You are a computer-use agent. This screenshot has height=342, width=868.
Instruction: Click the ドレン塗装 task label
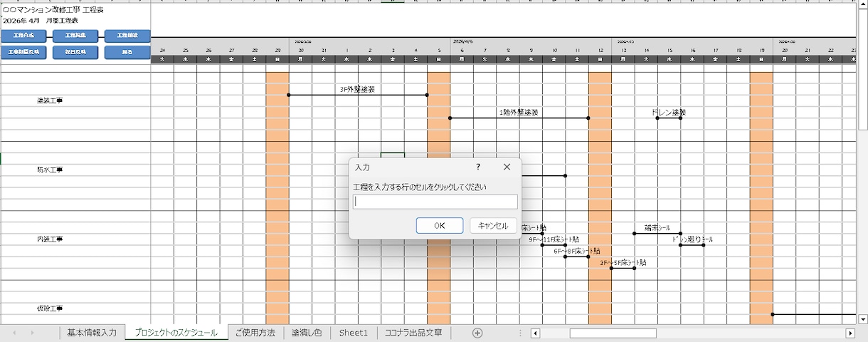(x=669, y=113)
